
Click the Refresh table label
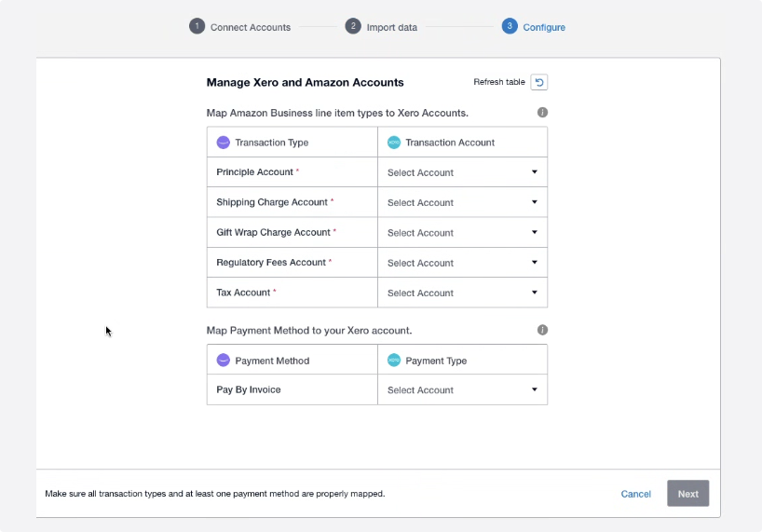499,82
